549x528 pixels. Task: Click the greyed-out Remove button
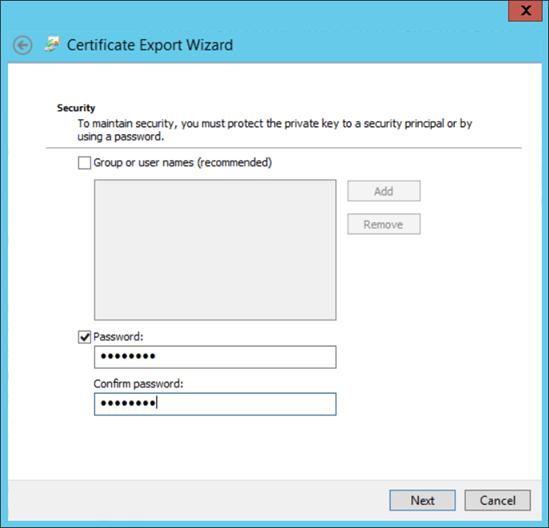click(384, 224)
